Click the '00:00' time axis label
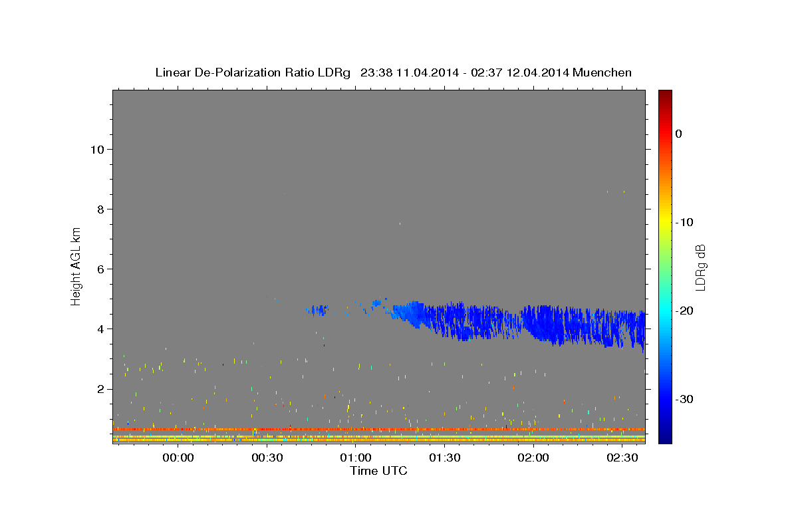 [x=178, y=458]
